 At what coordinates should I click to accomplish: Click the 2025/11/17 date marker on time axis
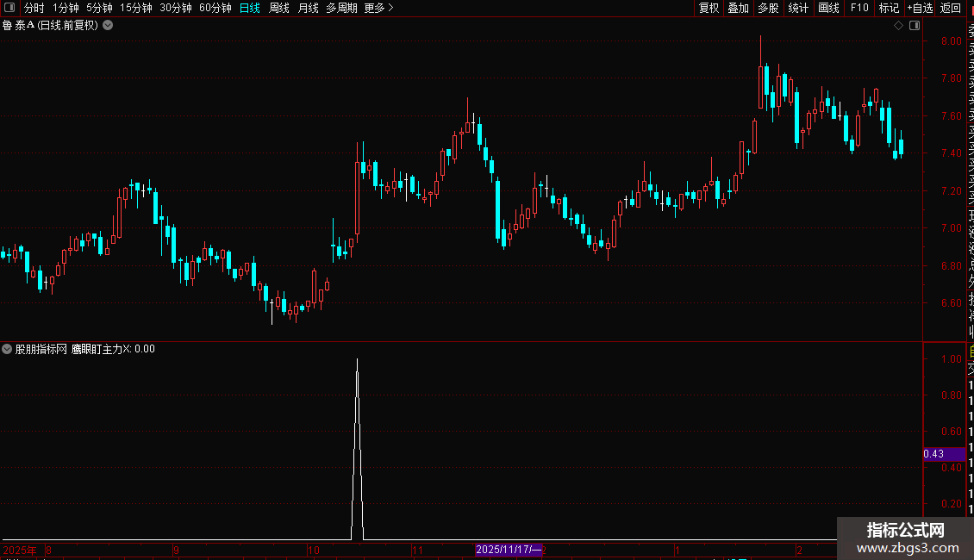pyautogui.click(x=509, y=550)
